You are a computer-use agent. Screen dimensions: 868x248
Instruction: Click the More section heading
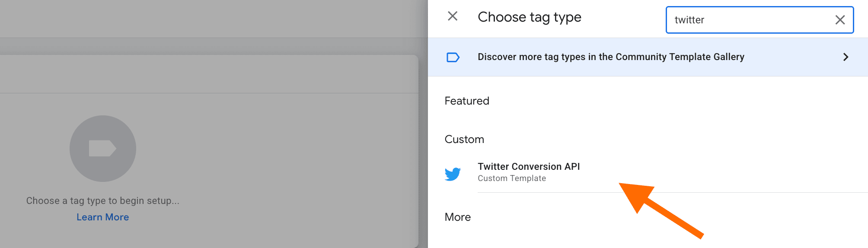click(458, 217)
